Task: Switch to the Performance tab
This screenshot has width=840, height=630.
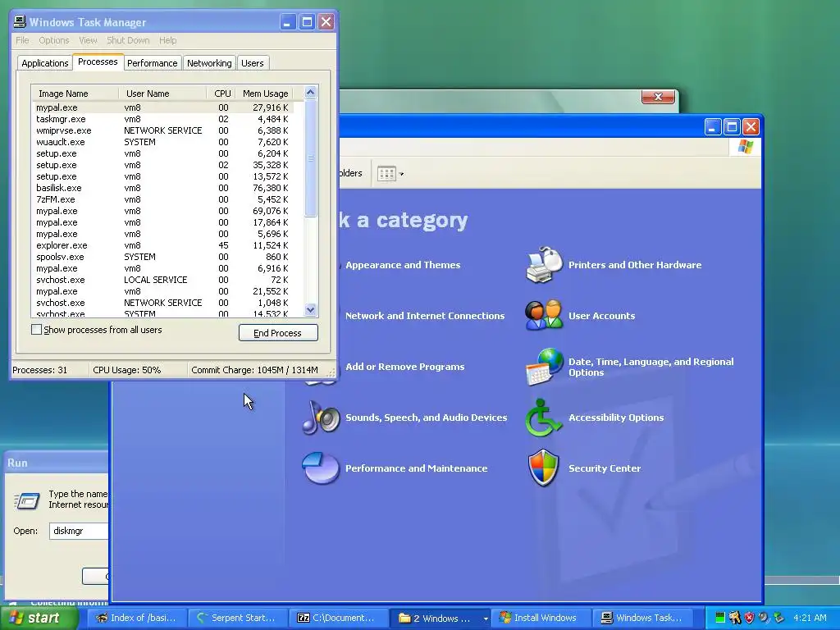Action: (152, 63)
